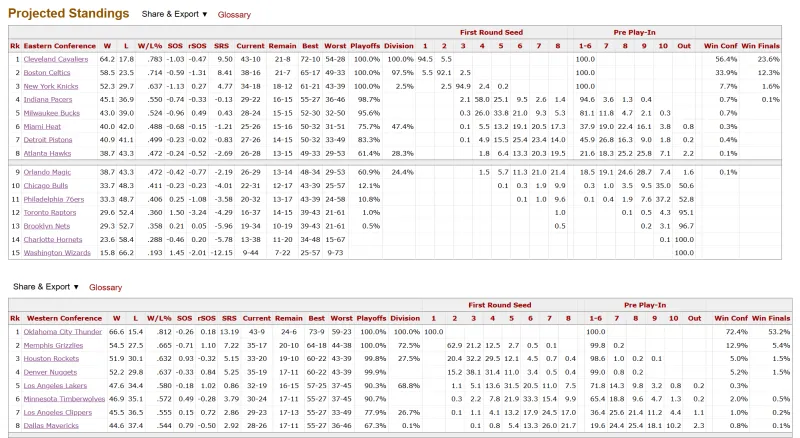Viewport: 800px width, 438px height.
Task: Sort Eastern table by Playoffs header
Action: [x=365, y=46]
